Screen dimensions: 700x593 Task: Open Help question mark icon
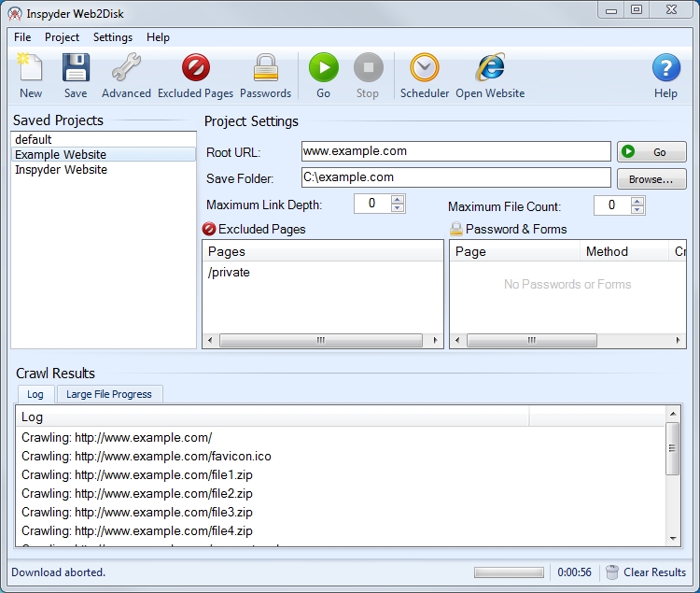click(x=665, y=76)
